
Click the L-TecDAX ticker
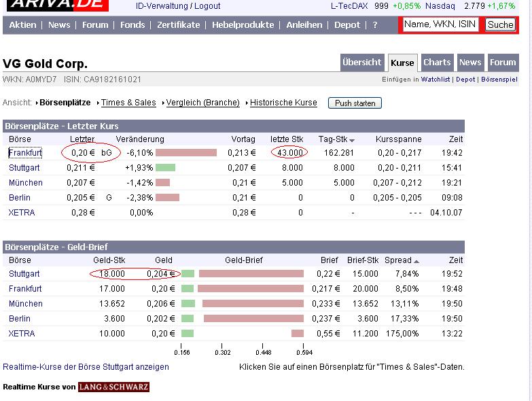coord(376,5)
